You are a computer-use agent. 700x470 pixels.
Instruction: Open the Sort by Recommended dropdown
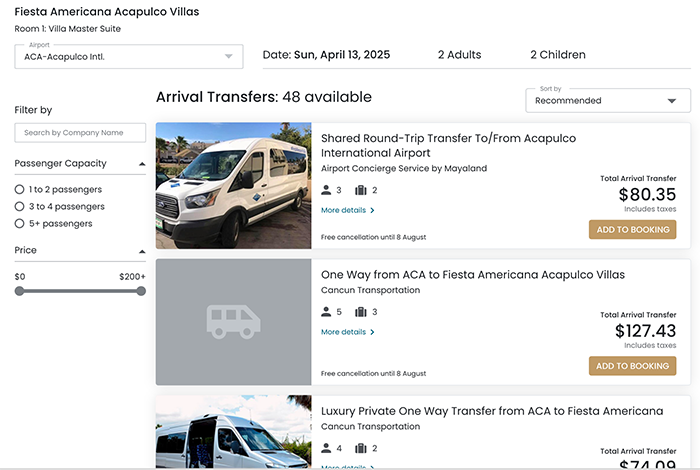point(608,100)
